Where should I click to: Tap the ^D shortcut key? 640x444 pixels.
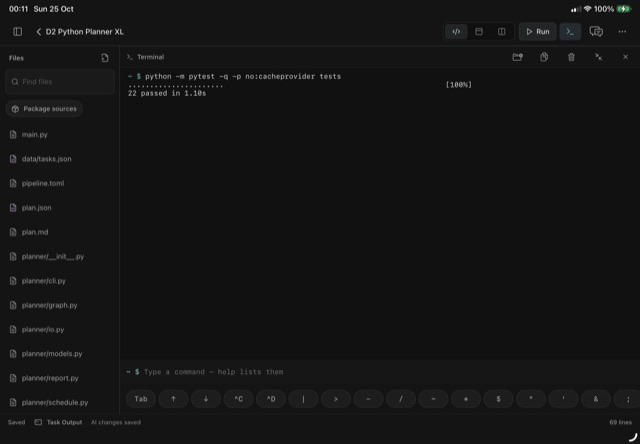click(271, 399)
